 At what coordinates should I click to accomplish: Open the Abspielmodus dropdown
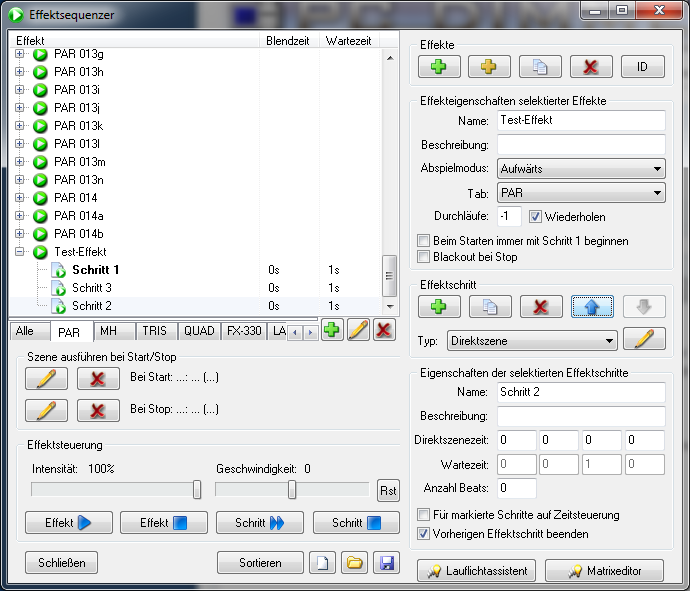(582, 169)
